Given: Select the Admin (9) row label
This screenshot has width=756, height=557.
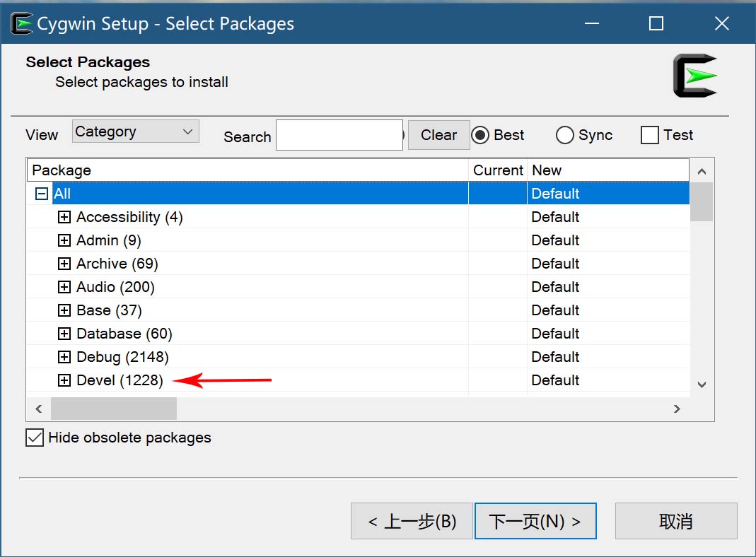Looking at the screenshot, I should tap(109, 240).
